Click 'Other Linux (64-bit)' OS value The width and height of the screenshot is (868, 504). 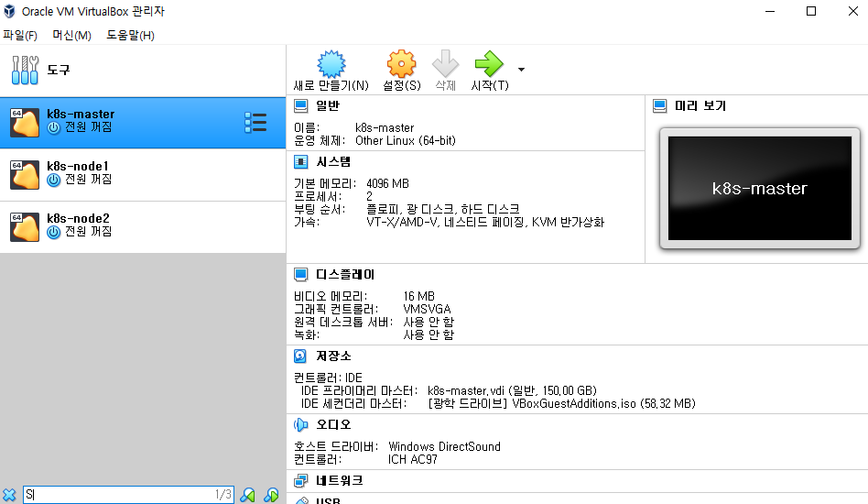click(406, 141)
